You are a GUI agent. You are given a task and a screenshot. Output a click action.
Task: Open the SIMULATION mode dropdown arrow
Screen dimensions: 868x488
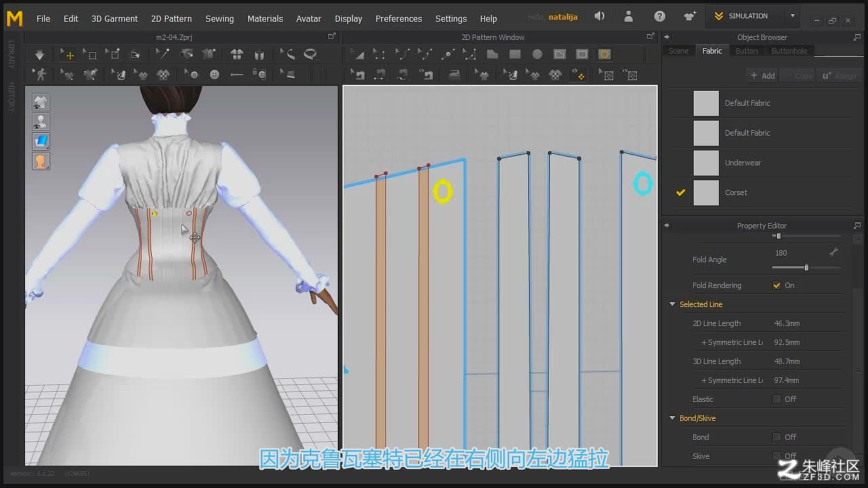coord(792,16)
